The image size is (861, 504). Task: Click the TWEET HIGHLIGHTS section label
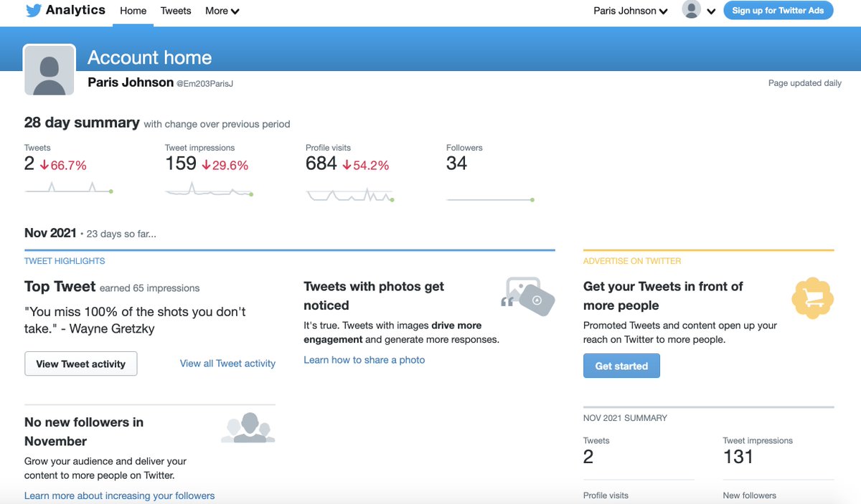(65, 261)
